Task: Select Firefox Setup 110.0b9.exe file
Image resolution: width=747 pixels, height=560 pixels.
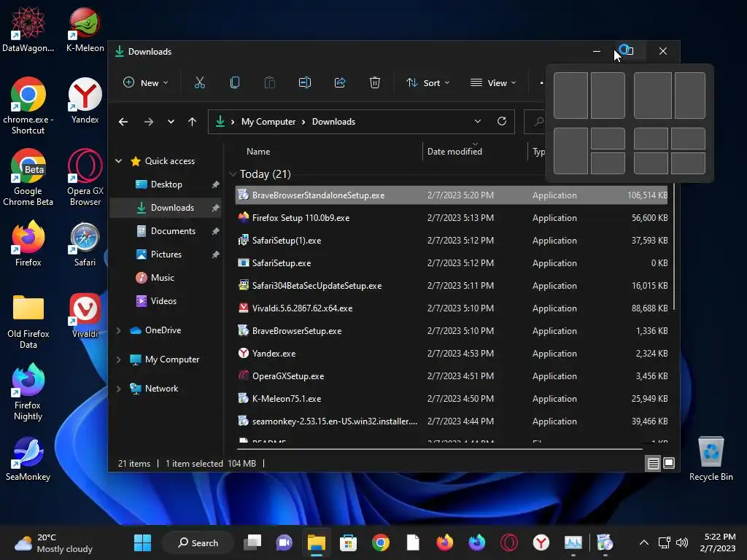Action: click(451, 217)
